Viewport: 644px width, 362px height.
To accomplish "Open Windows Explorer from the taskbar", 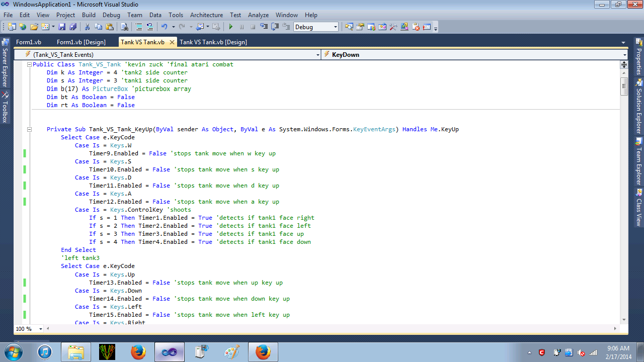I will coord(75,352).
